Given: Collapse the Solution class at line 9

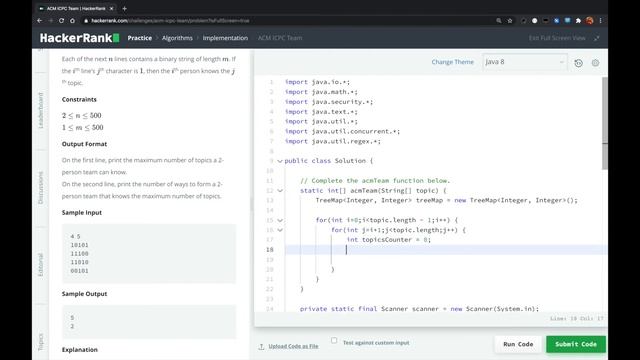Looking at the screenshot, I should tap(280, 161).
